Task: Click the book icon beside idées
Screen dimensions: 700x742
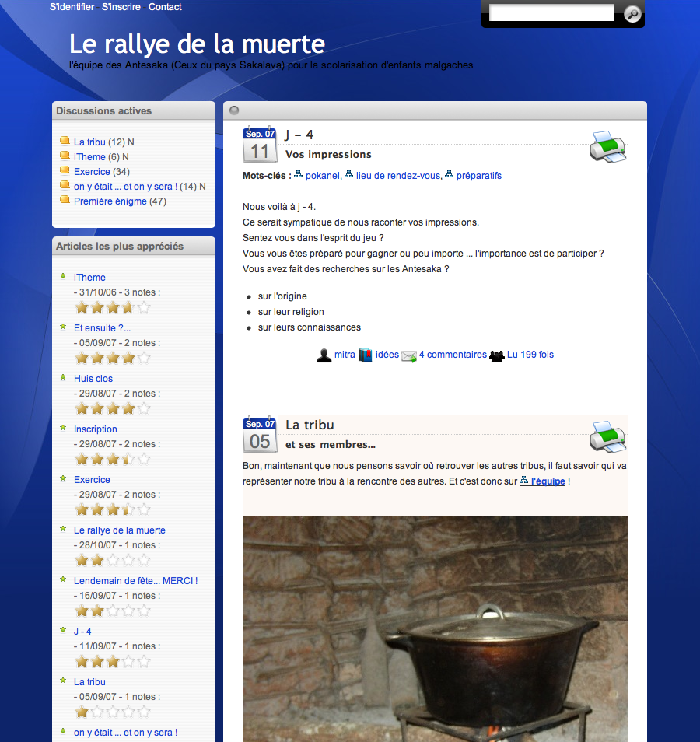Action: pyautogui.click(x=365, y=355)
